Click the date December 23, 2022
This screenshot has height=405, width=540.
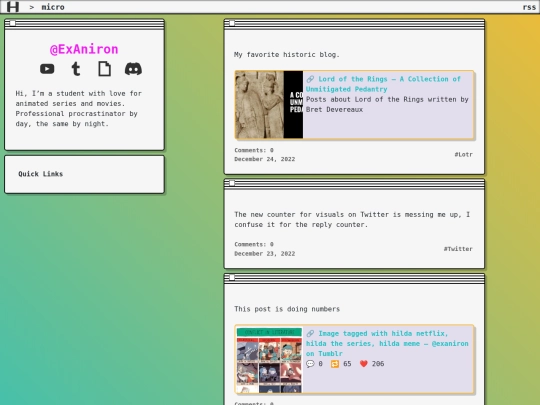coord(264,253)
